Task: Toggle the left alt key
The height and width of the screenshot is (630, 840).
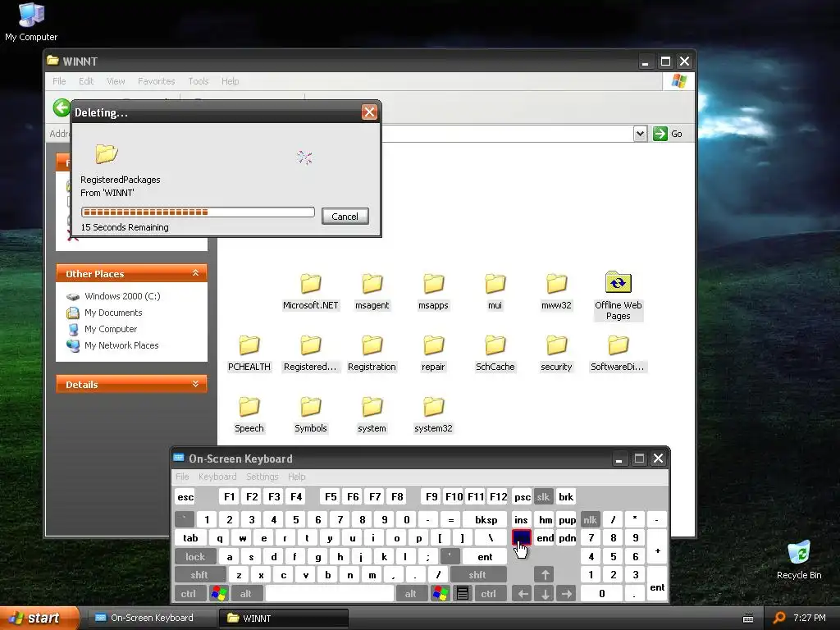Action: [x=246, y=593]
